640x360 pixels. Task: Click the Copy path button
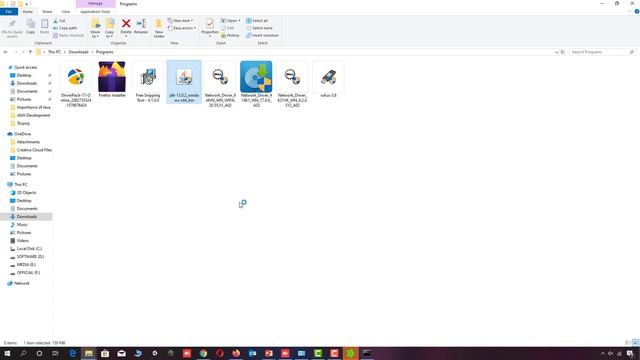pos(65,28)
